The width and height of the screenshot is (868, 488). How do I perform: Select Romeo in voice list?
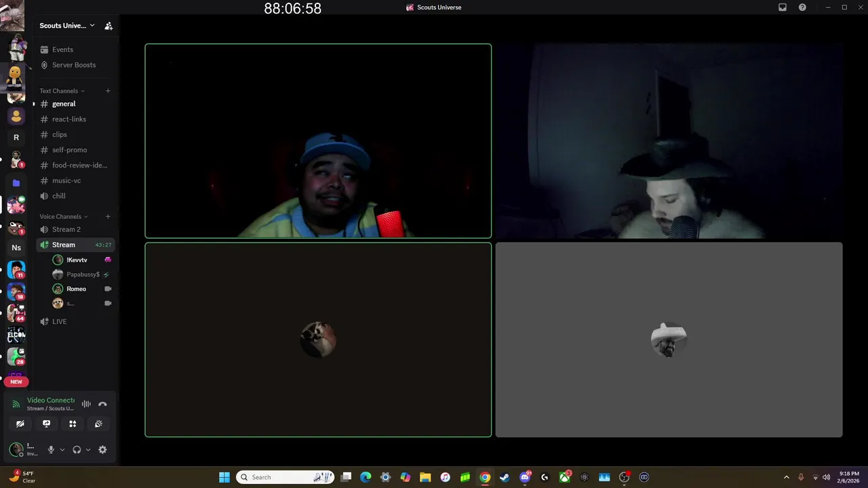pyautogui.click(x=81, y=289)
